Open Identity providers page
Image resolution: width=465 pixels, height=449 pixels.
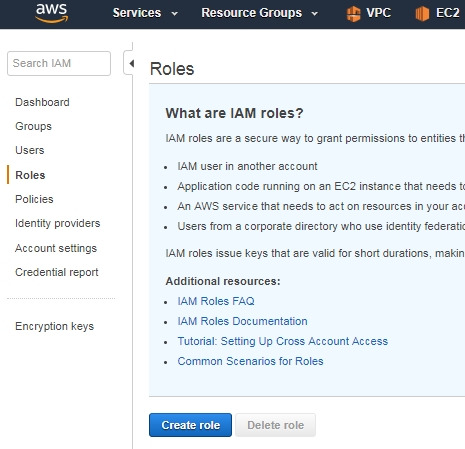58,223
